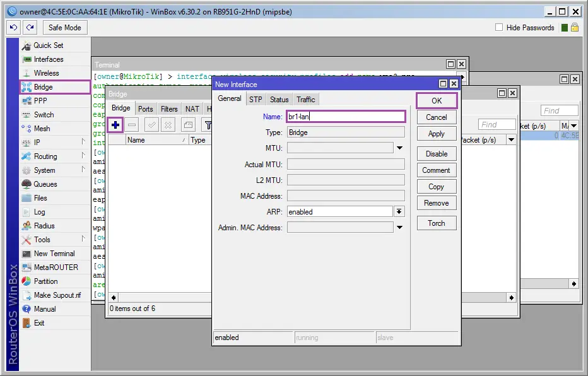Viewport: 588px width, 376px height.
Task: Click the Disable button
Action: pos(437,154)
